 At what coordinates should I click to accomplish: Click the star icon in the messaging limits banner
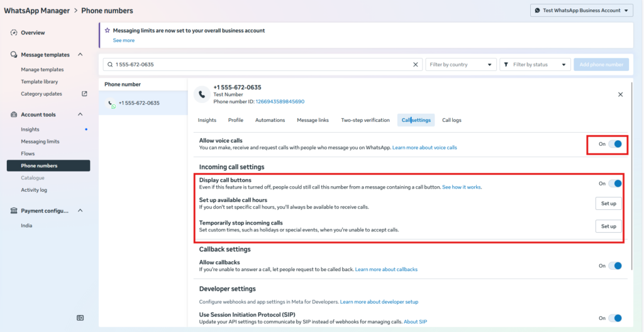click(x=108, y=30)
